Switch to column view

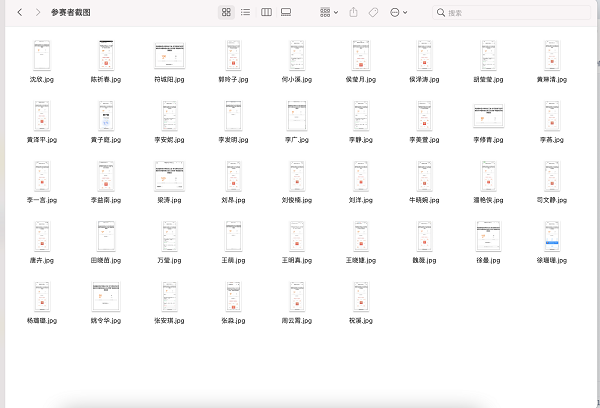[266, 12]
